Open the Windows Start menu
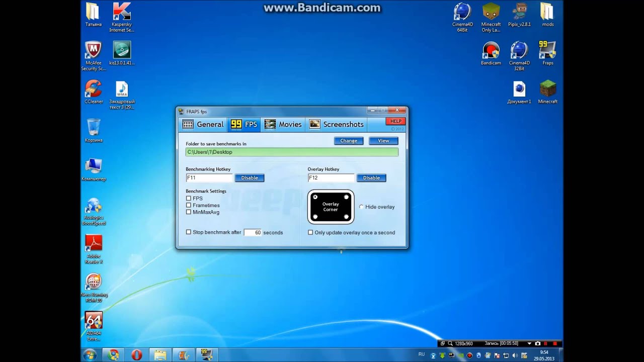The width and height of the screenshot is (644, 362). click(90, 354)
